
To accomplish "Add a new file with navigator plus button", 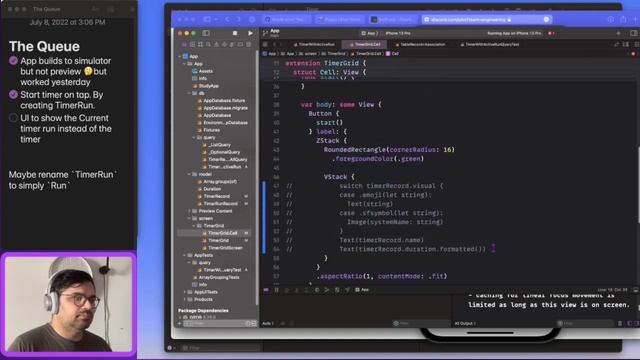I will (x=180, y=323).
